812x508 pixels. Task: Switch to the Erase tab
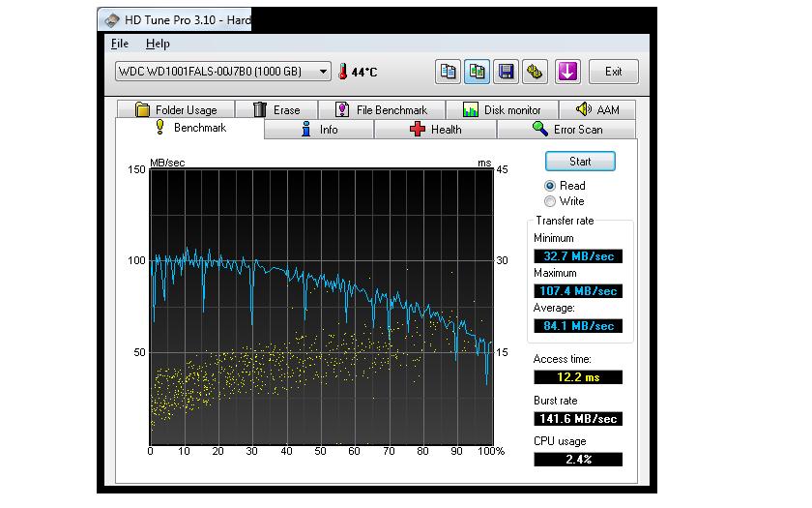[x=276, y=110]
